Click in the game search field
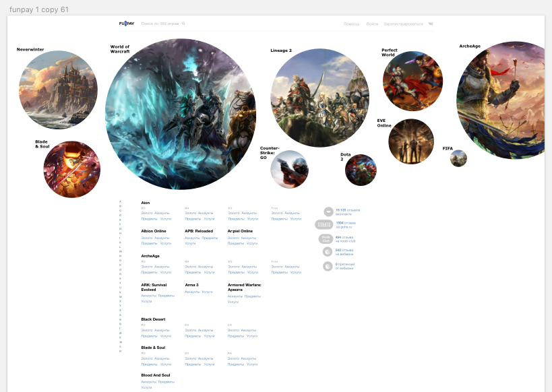Screen dimensions: 552x392 (x=160, y=24)
